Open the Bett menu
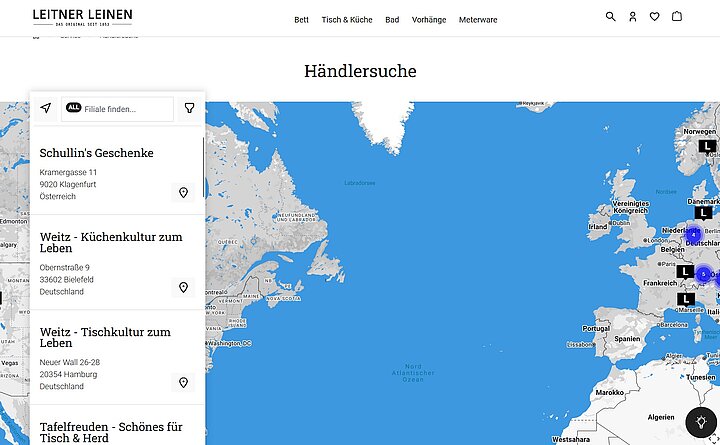The image size is (720, 445). [x=301, y=20]
